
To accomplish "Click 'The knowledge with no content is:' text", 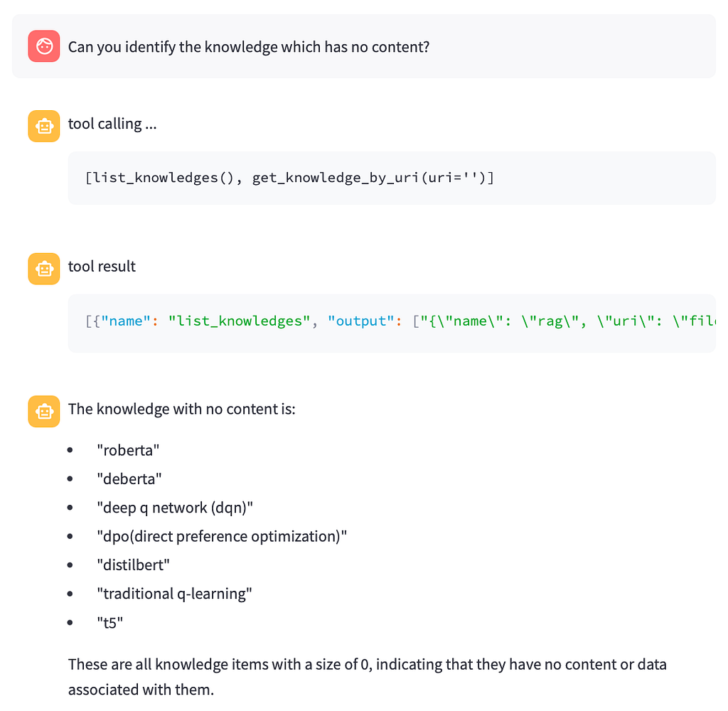I will pyautogui.click(x=181, y=409).
